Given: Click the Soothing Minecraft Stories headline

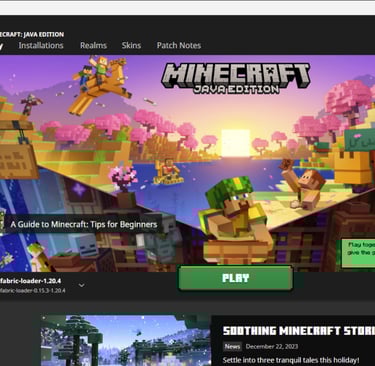Looking at the screenshot, I should click(x=299, y=331).
